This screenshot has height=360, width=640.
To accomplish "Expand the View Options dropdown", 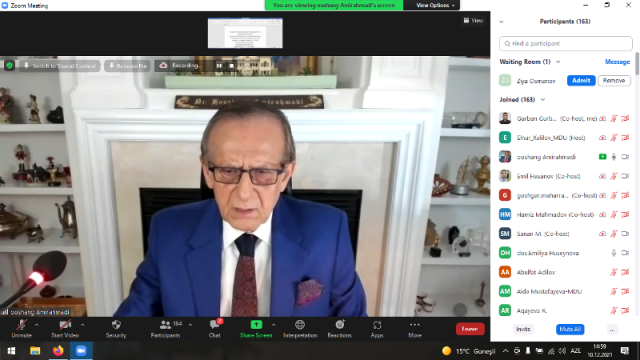I will coord(435,5).
